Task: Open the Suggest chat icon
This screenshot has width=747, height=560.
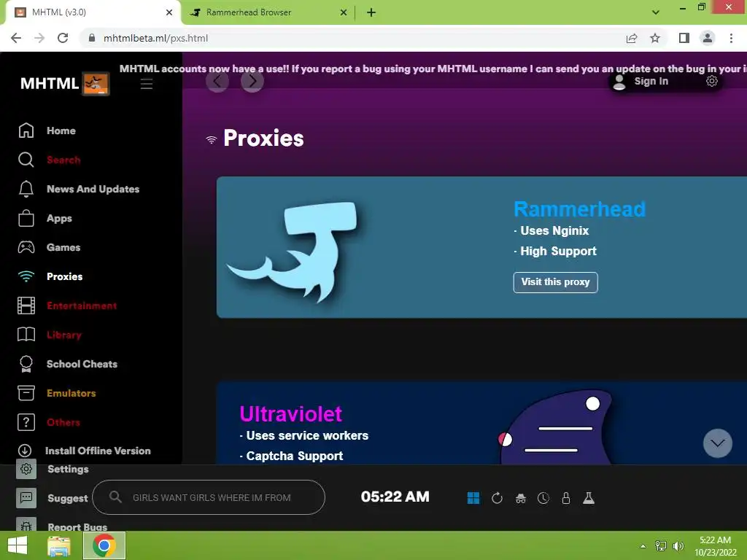Action: click(x=26, y=498)
